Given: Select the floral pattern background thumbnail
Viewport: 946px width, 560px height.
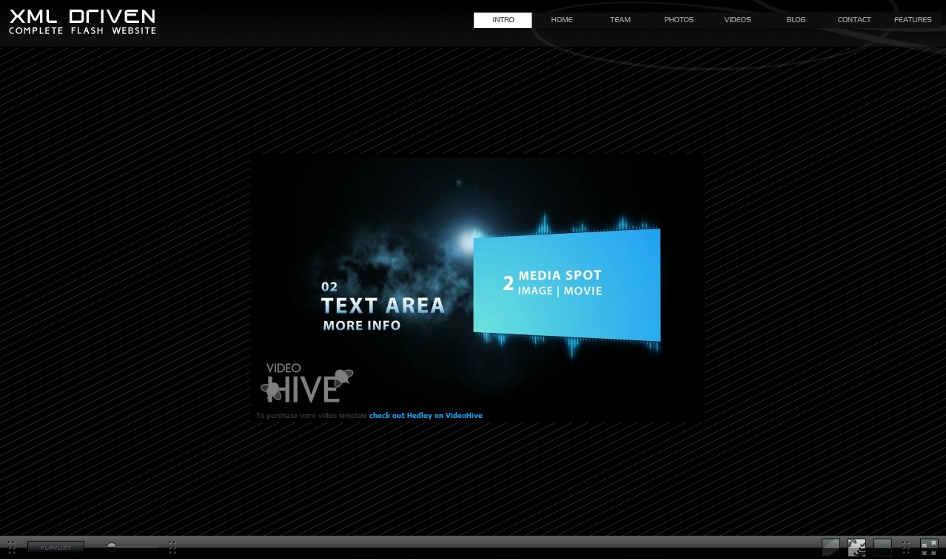Looking at the screenshot, I should point(856,547).
